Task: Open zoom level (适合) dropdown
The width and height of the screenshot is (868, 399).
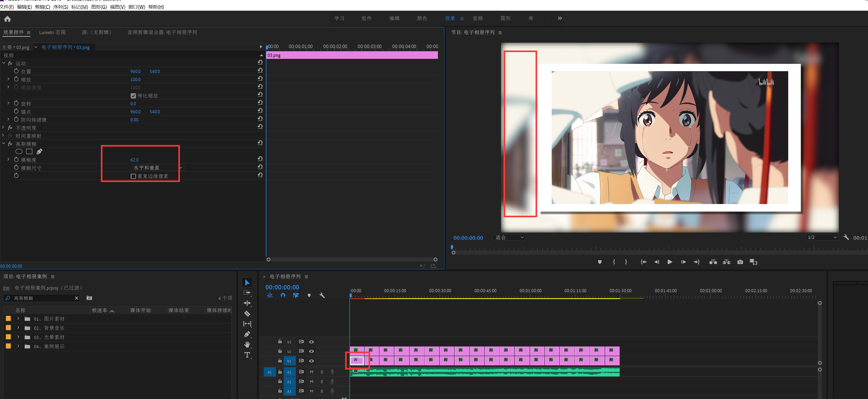Action: (509, 237)
